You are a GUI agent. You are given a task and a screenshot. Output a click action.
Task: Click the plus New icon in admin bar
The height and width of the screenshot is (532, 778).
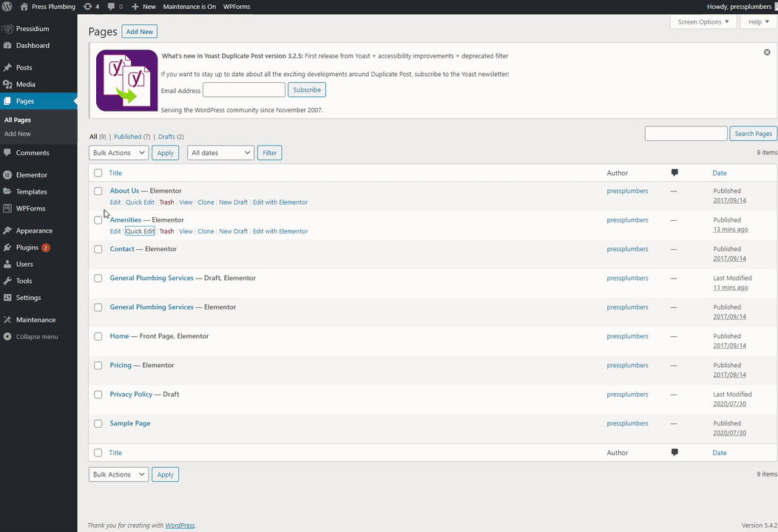135,7
